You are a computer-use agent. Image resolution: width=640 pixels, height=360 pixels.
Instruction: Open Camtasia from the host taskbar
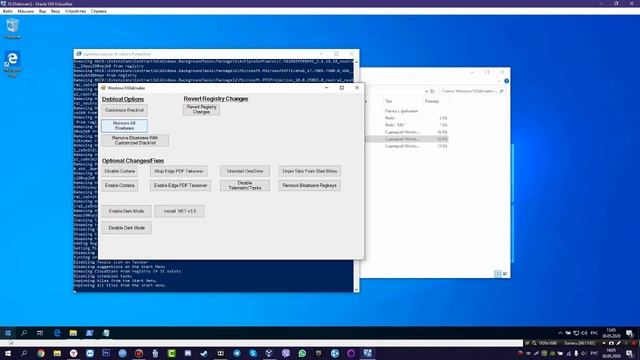coord(171,353)
